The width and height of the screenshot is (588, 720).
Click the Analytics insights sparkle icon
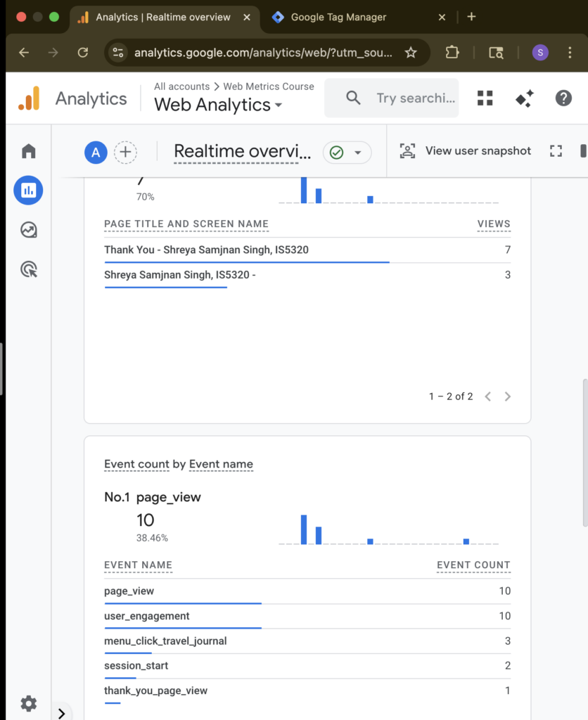[x=524, y=98]
